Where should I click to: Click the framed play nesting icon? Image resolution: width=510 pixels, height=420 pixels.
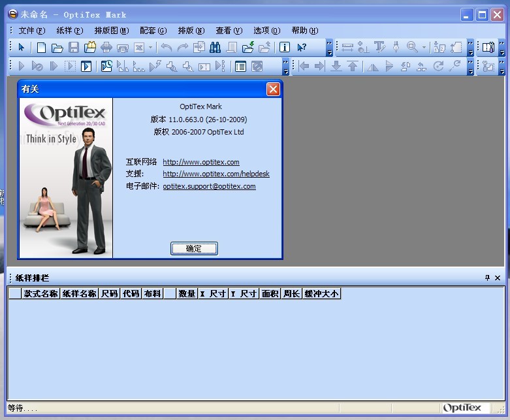pos(86,67)
